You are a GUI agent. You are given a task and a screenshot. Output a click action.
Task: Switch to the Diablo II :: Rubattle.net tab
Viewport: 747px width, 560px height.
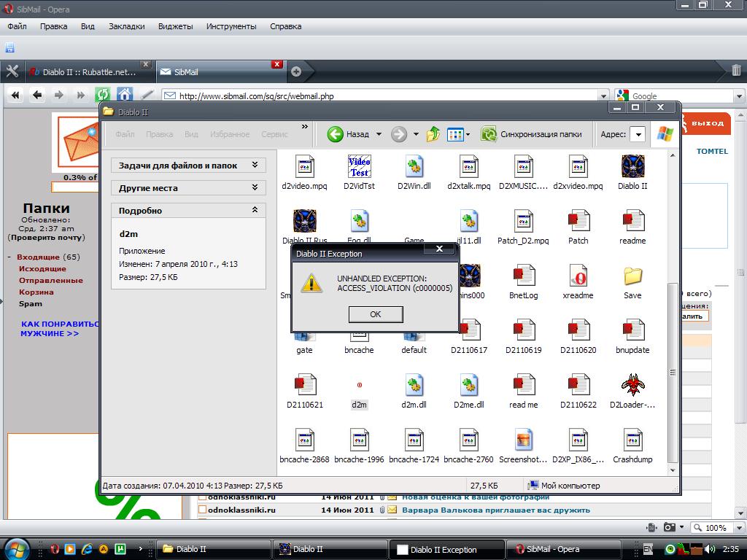pos(86,72)
